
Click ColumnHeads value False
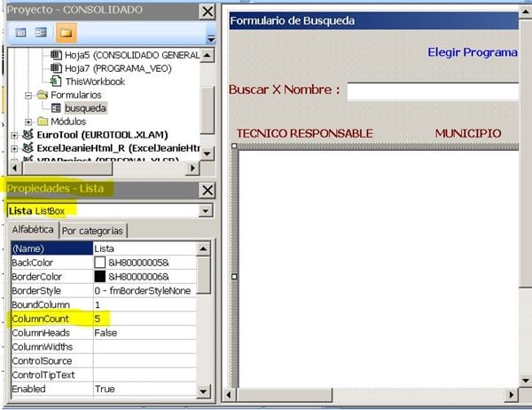tap(106, 333)
